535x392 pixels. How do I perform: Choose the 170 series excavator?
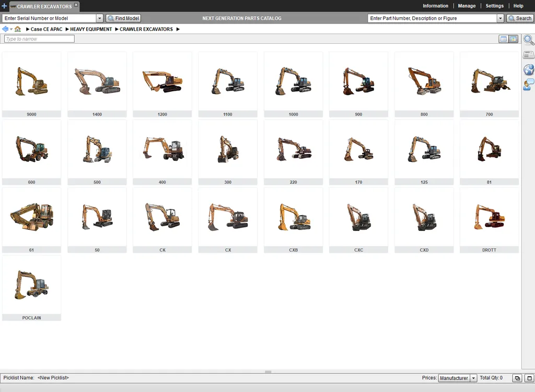[358, 152]
